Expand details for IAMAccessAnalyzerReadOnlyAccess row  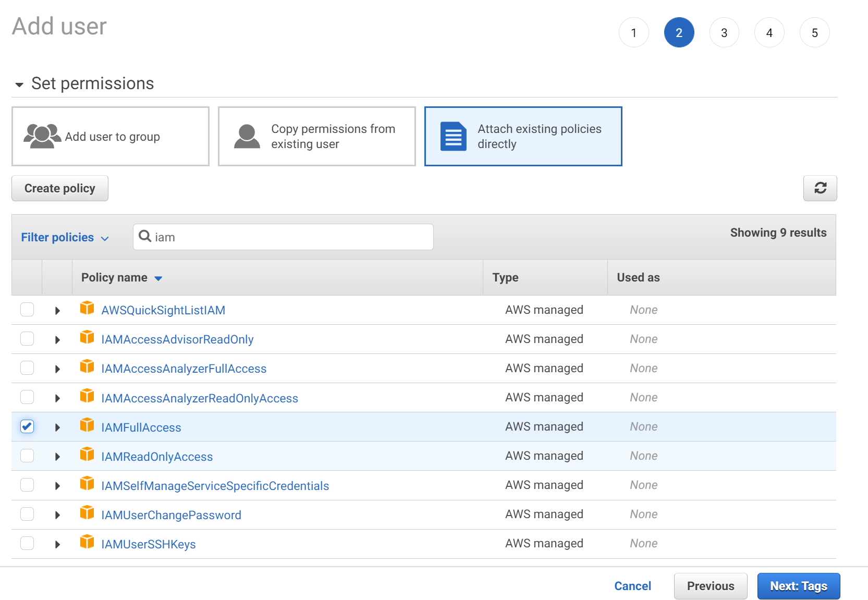[57, 398]
